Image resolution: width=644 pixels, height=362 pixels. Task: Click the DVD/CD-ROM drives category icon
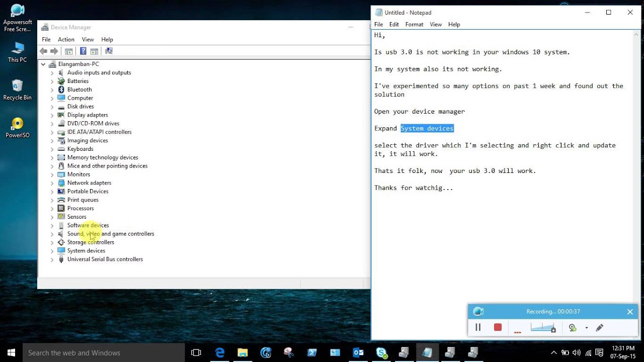(61, 123)
